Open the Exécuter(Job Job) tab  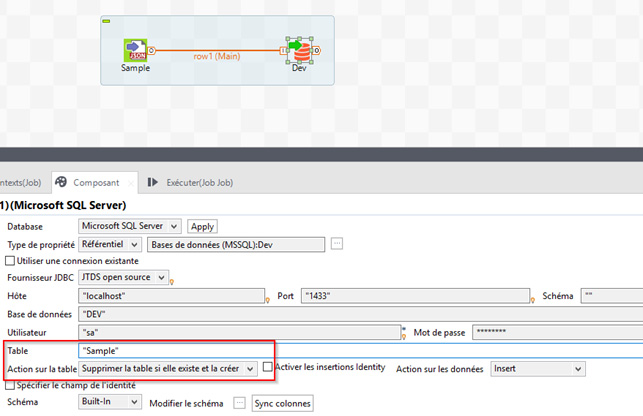199,183
